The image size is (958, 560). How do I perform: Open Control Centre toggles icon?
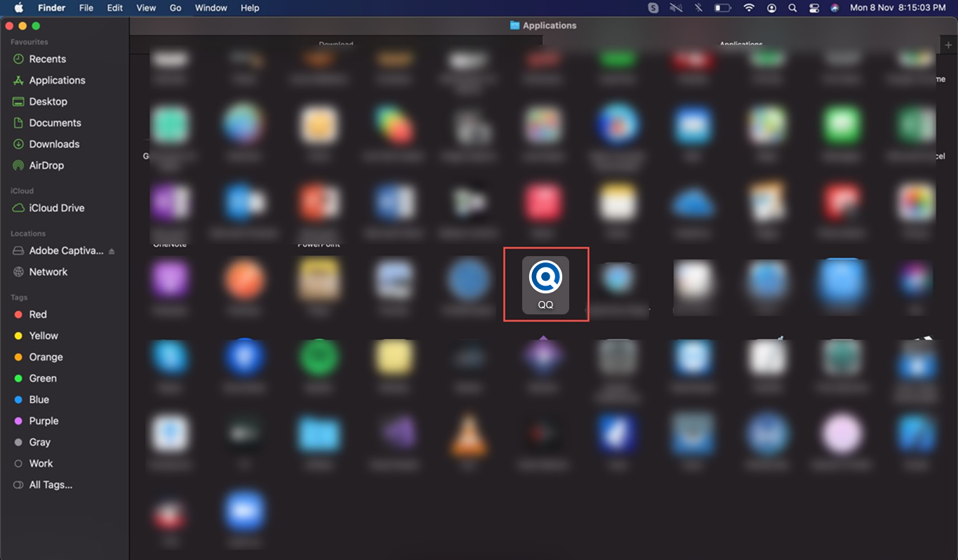814,8
